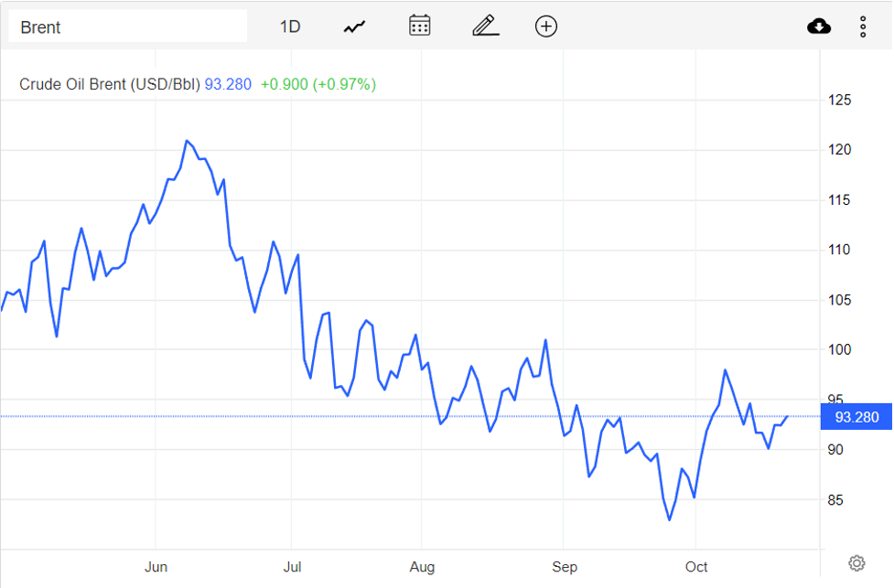
Task: Open the 1D interval selector
Action: coord(289,27)
